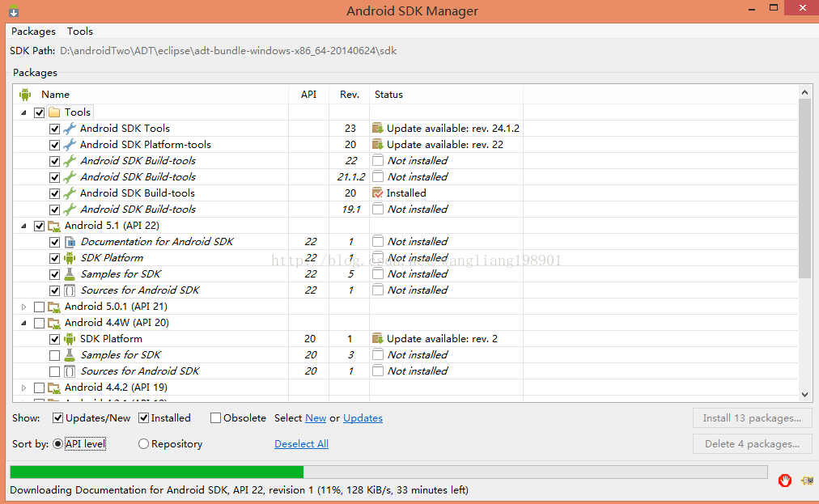Click the Android icon in the Name column header
Screen dimensions: 819x504
(25, 95)
